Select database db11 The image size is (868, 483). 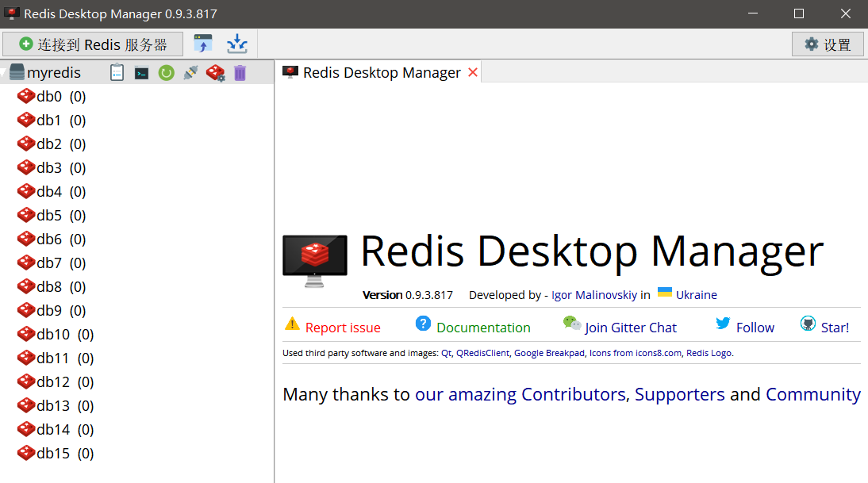pos(56,358)
